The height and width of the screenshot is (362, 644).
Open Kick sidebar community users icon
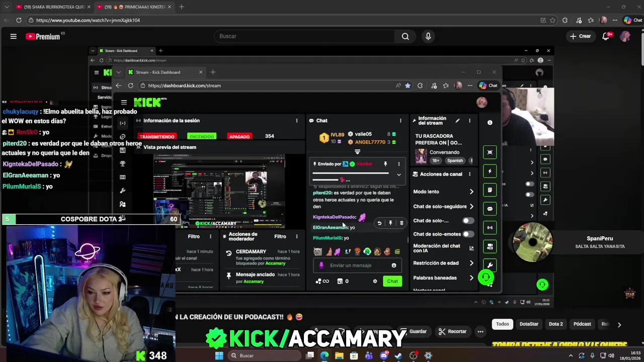[122, 204]
